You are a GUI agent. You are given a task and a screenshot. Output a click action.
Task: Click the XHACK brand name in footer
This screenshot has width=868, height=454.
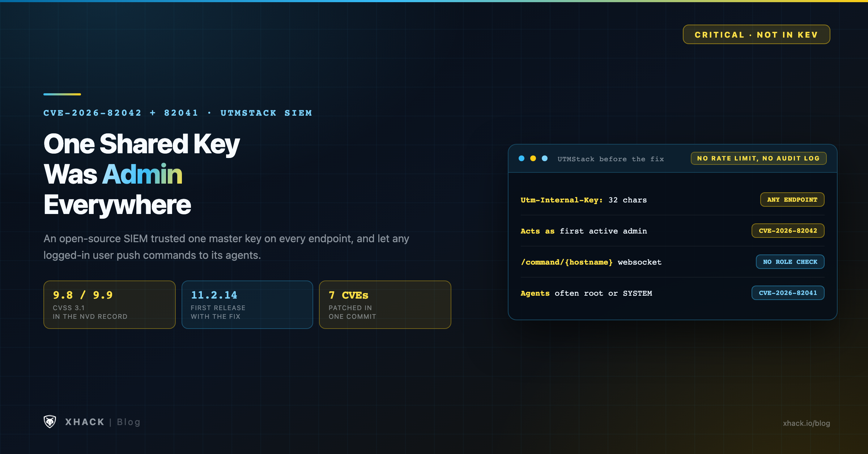[x=85, y=422]
